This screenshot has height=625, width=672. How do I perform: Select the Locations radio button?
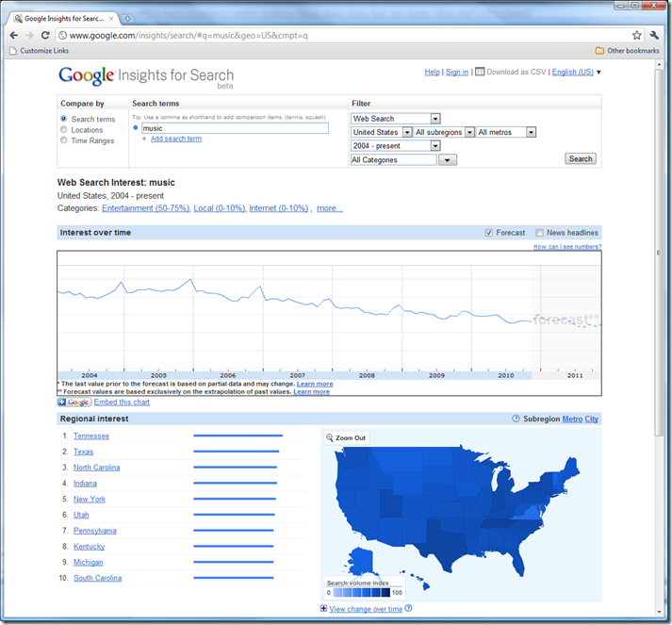[63, 129]
